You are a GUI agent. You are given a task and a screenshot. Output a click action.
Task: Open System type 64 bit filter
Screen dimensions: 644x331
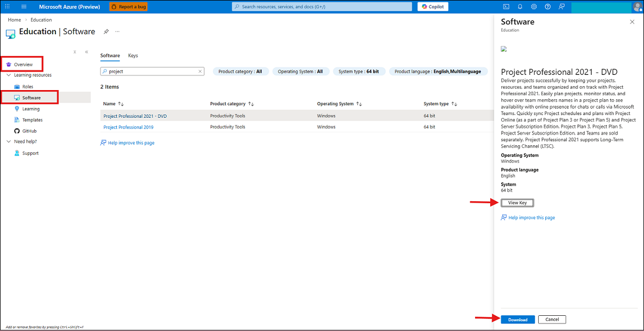click(x=359, y=72)
